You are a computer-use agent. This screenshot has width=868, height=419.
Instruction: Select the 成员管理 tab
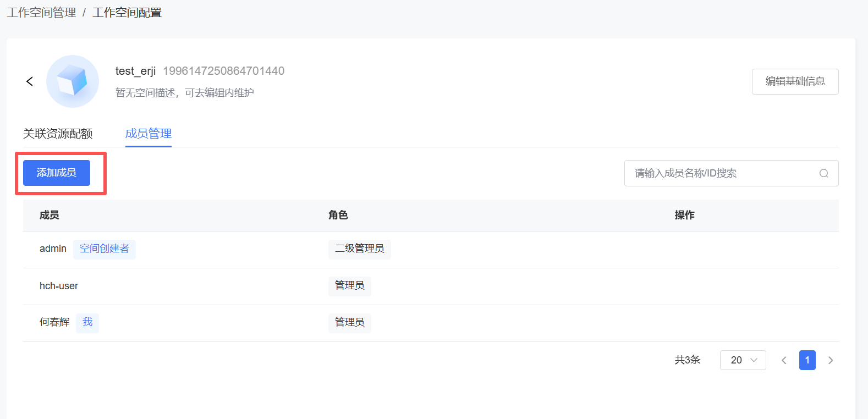coord(149,134)
